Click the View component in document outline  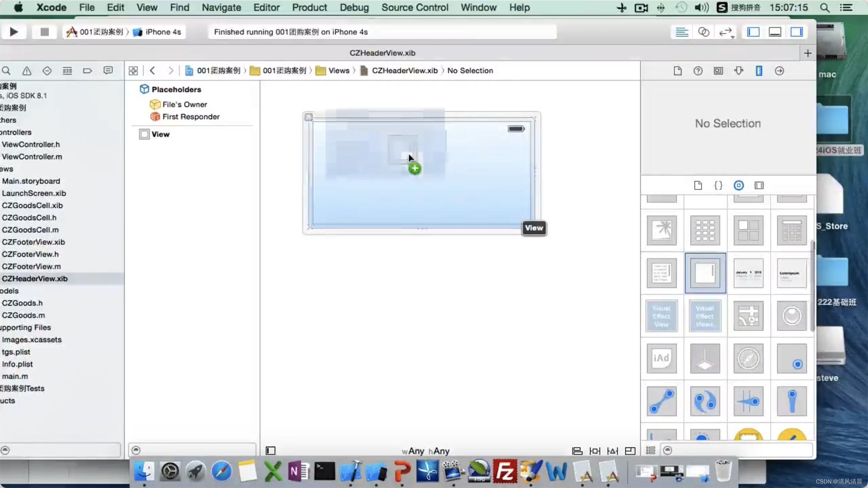(x=160, y=134)
